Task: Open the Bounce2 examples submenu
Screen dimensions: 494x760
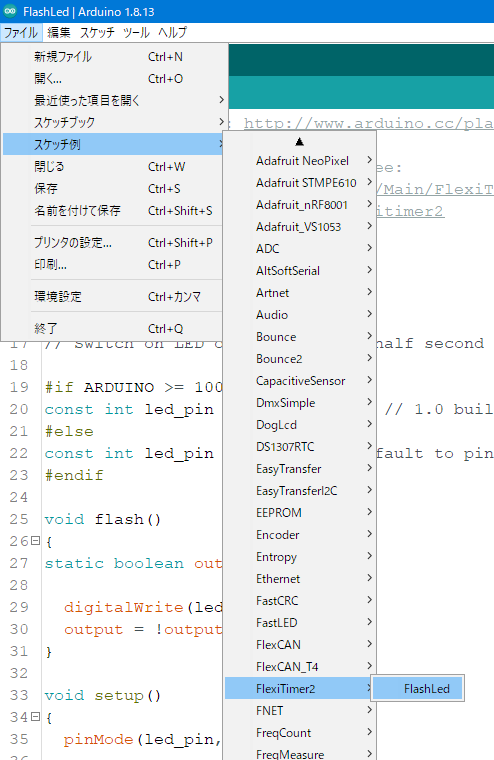Action: (300, 359)
